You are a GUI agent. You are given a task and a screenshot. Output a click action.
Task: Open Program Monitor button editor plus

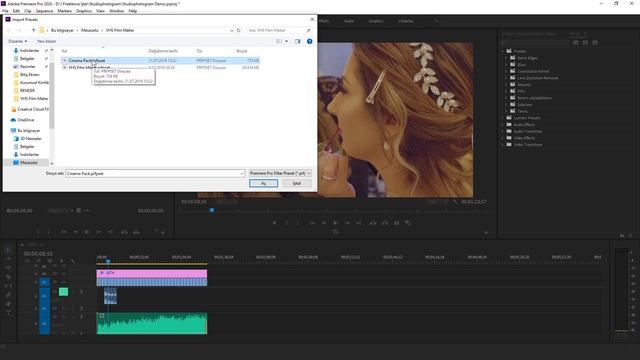coord(486,232)
